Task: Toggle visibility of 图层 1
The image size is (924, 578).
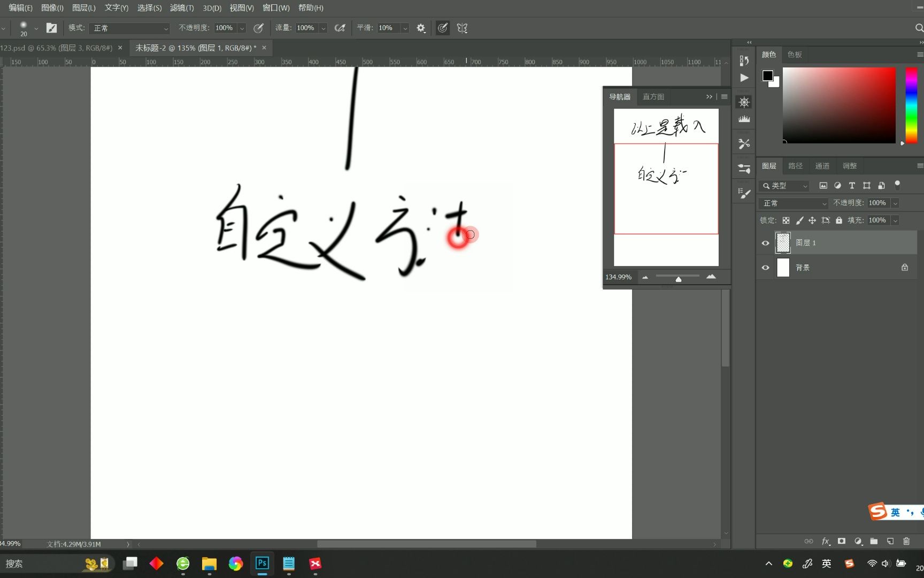Action: [766, 242]
